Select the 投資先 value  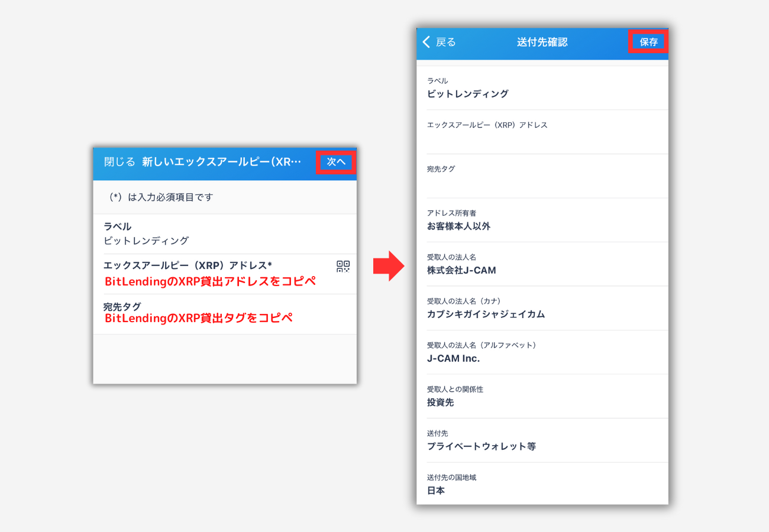pos(440,402)
